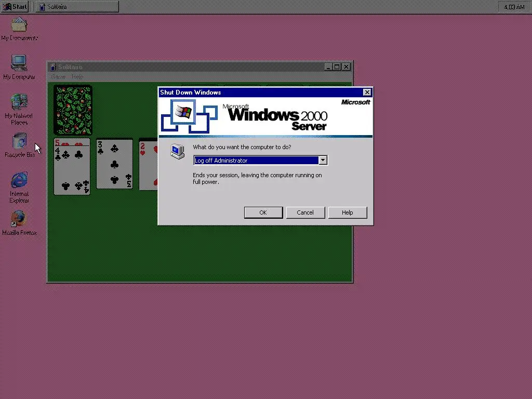Screen dimensions: 532x399
Task: Open the Start menu
Action: (14, 6)
